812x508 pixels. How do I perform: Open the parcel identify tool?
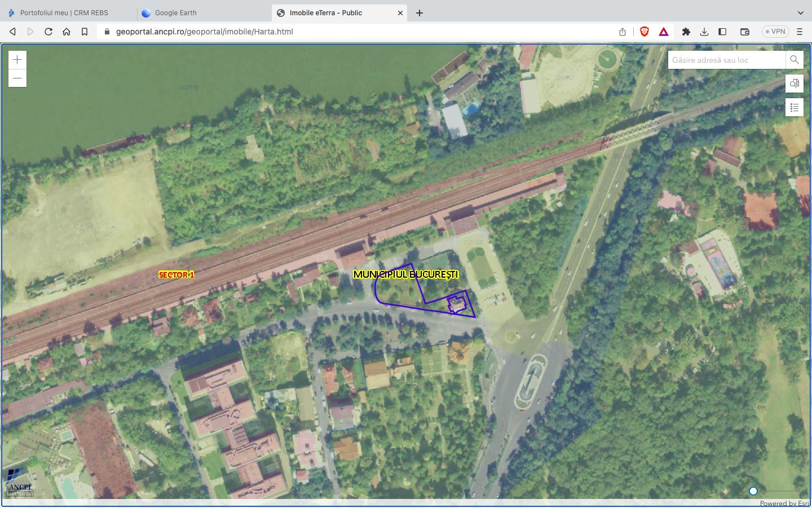click(x=794, y=84)
